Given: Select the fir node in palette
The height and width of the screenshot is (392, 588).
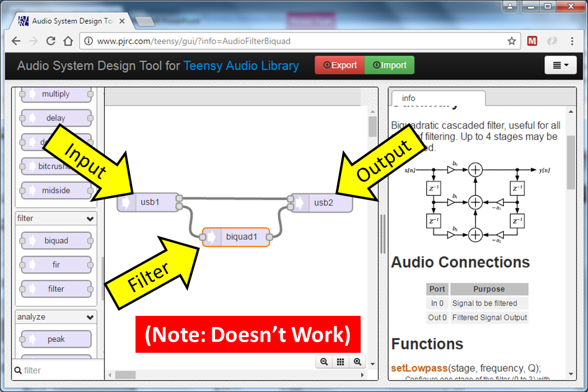Looking at the screenshot, I should (56, 265).
